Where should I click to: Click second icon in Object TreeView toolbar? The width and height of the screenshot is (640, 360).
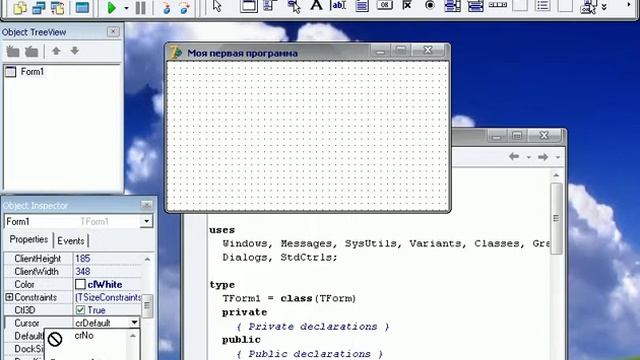[x=31, y=51]
